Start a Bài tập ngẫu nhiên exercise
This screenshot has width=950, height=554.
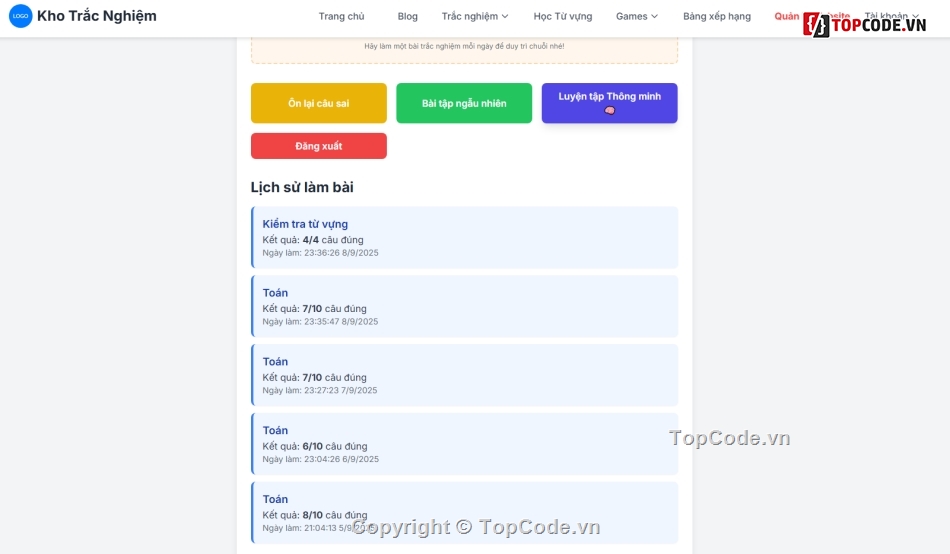click(x=464, y=103)
